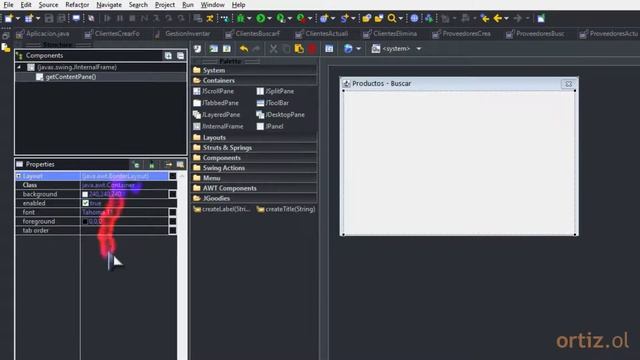The height and width of the screenshot is (360, 640).
Task: Open the Refactor menu
Action: click(x=77, y=5)
